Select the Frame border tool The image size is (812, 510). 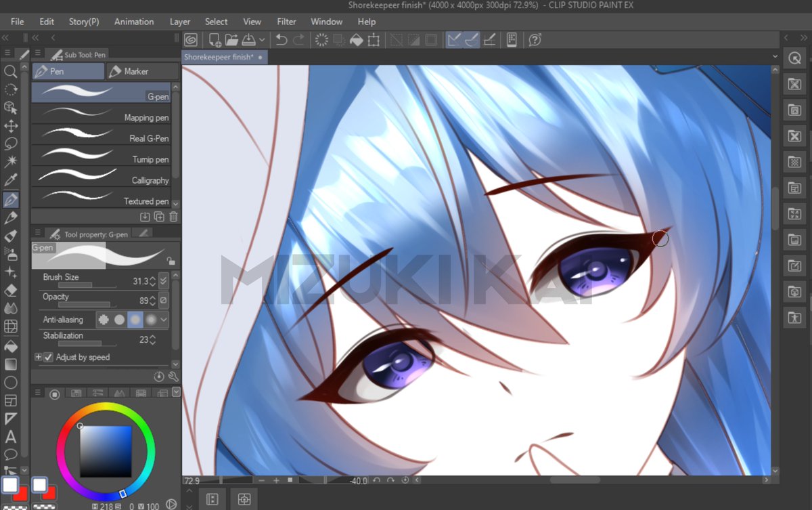pyautogui.click(x=10, y=400)
